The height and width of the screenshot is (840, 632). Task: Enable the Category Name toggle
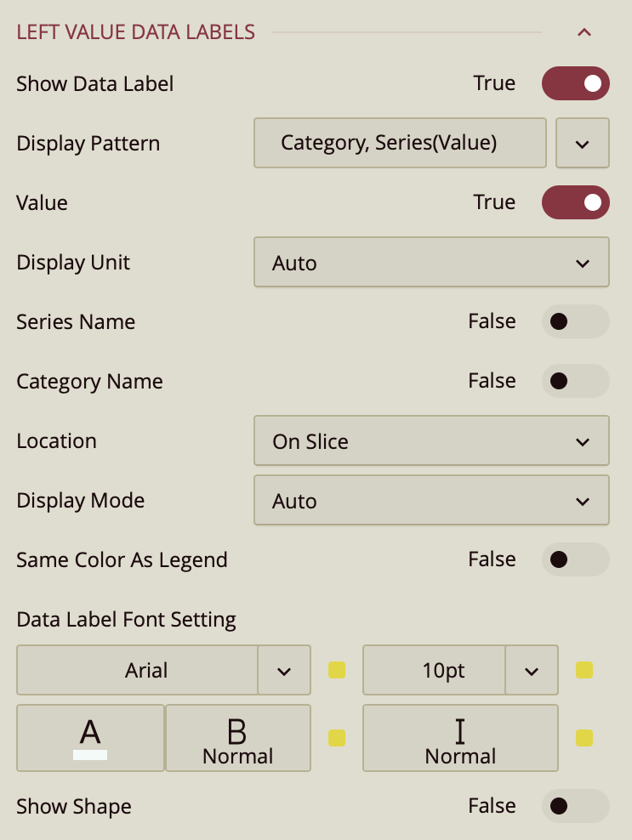576,381
